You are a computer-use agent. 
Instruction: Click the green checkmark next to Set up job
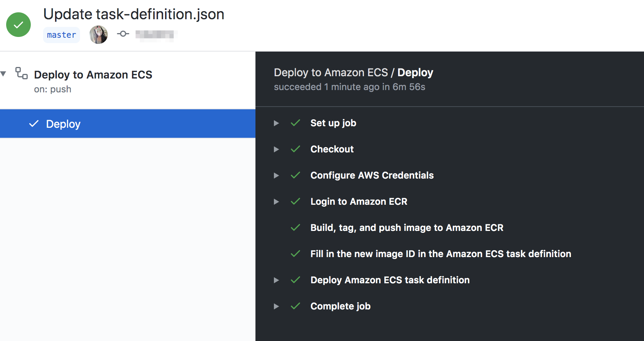[295, 123]
